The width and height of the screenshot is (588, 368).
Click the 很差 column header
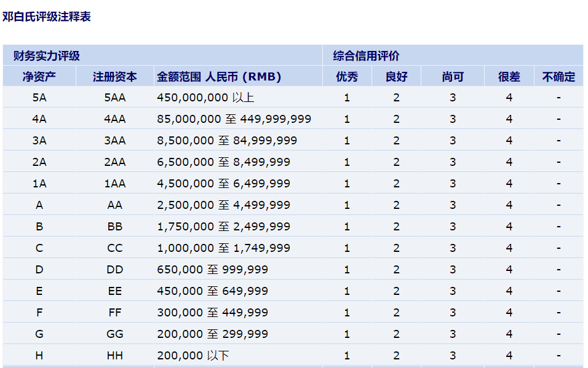[x=509, y=76]
